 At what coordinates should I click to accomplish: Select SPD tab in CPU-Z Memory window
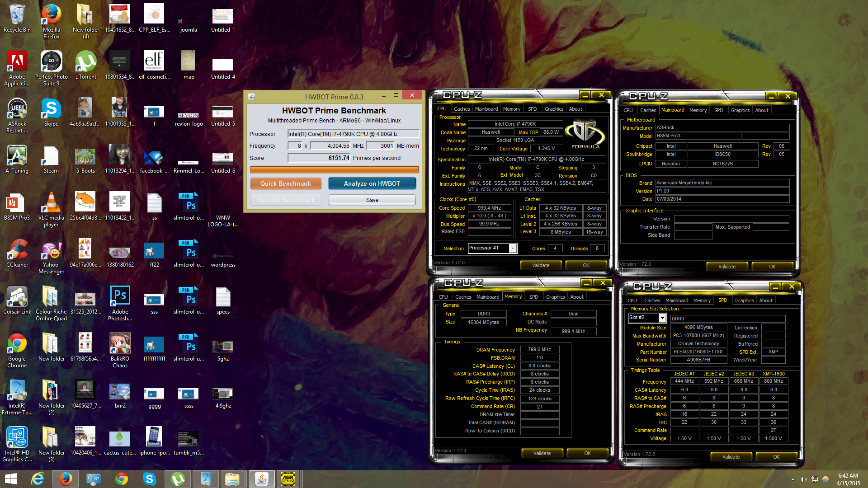[533, 297]
